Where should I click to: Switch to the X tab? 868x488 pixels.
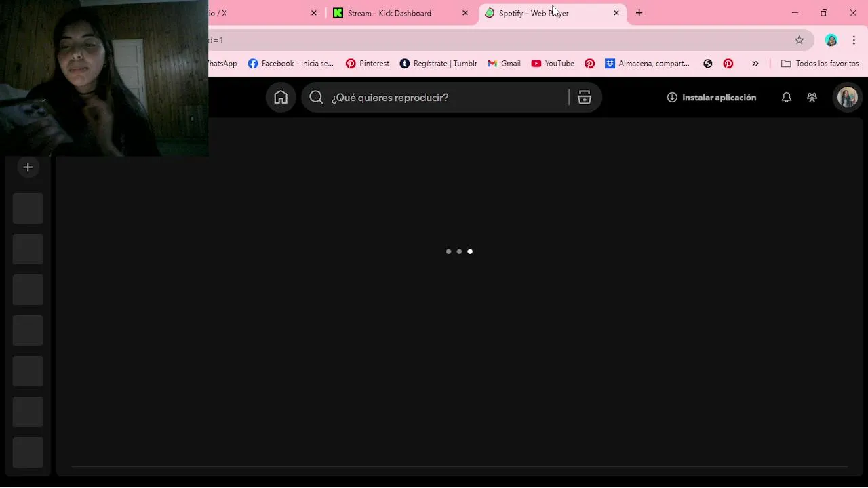[264, 13]
